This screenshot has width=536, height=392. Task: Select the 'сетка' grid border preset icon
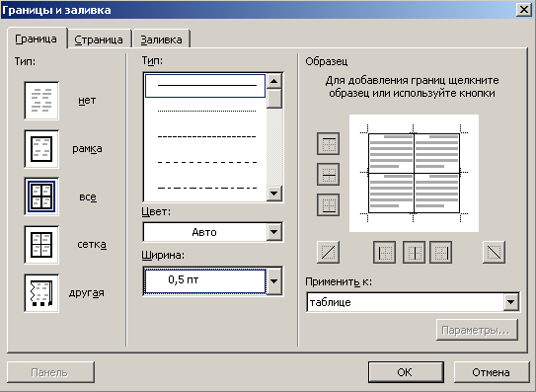click(x=41, y=245)
